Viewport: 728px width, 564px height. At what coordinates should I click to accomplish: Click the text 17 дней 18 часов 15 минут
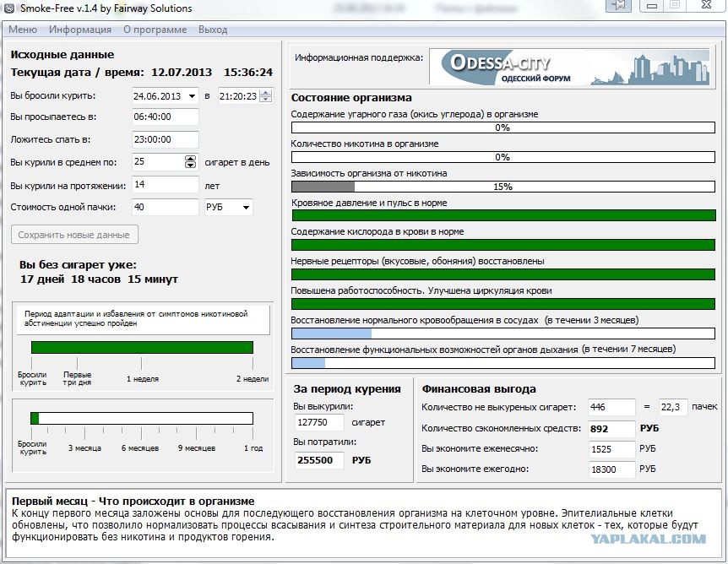[99, 279]
